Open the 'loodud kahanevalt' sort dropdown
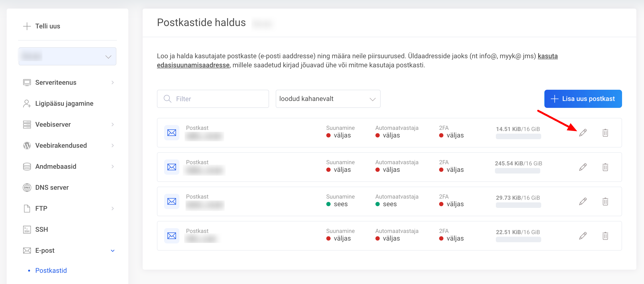Image resolution: width=644 pixels, height=284 pixels. (x=328, y=99)
